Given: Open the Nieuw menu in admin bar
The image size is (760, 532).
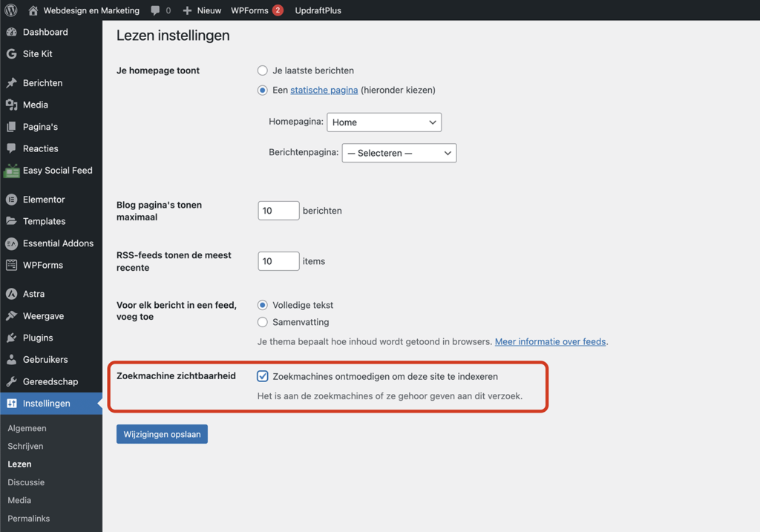Looking at the screenshot, I should [202, 10].
